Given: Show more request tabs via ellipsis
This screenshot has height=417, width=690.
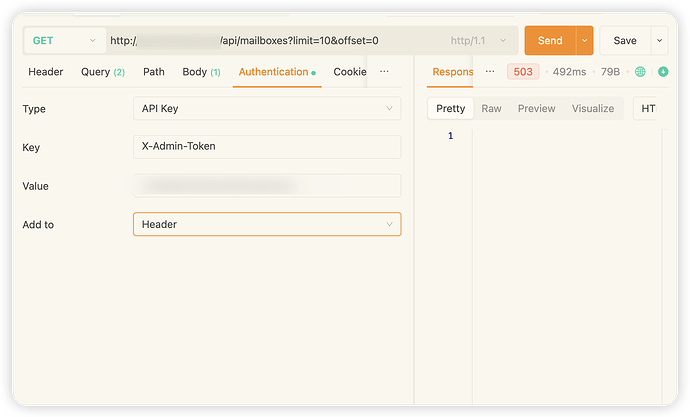Looking at the screenshot, I should [384, 71].
